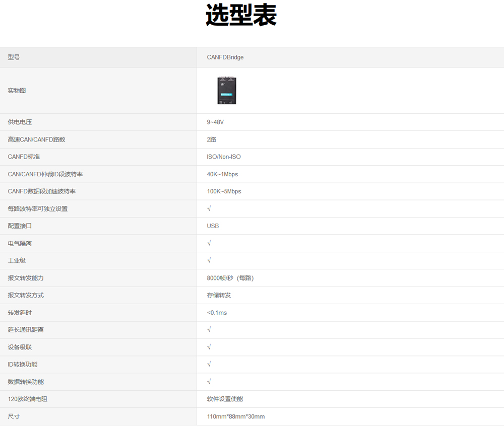This screenshot has height=427, width=504.
Task: Click the 供电电压 label
Action: [20, 122]
